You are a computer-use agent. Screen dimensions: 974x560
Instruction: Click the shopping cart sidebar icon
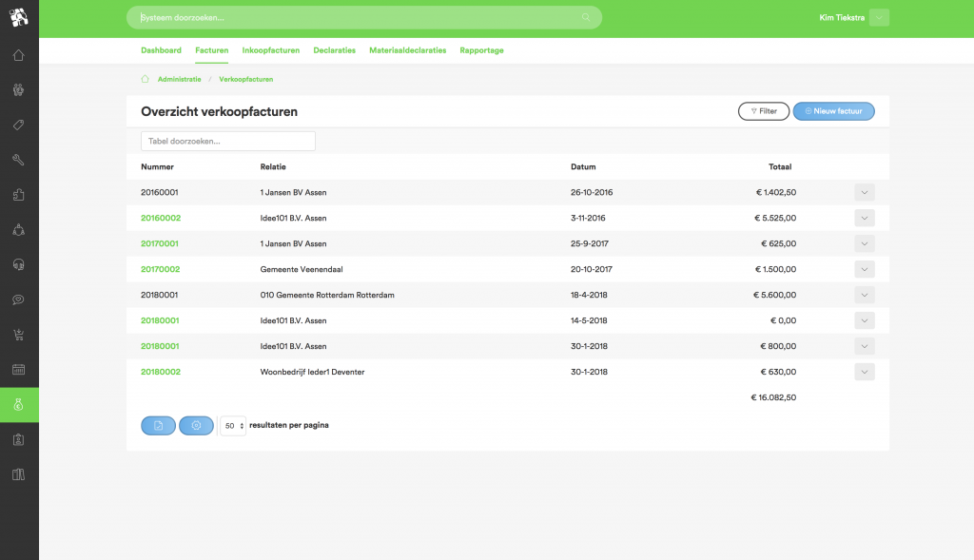pyautogui.click(x=19, y=334)
